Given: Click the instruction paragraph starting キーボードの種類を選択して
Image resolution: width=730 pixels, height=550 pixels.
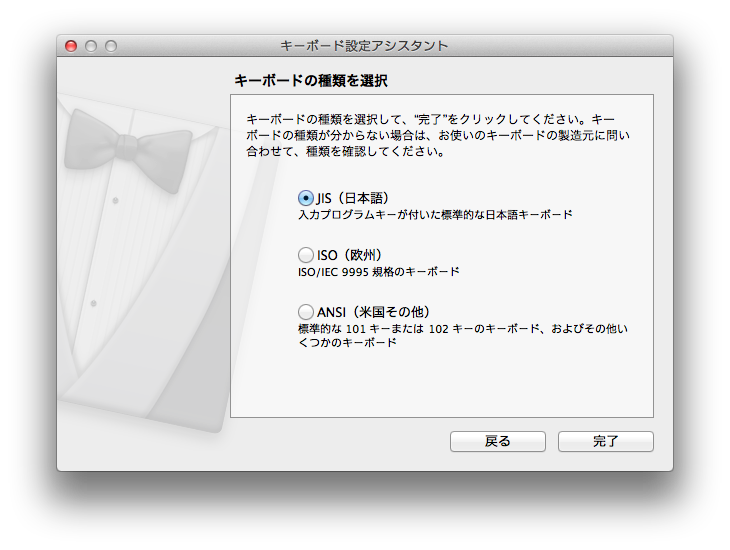Looking at the screenshot, I should click(x=438, y=135).
